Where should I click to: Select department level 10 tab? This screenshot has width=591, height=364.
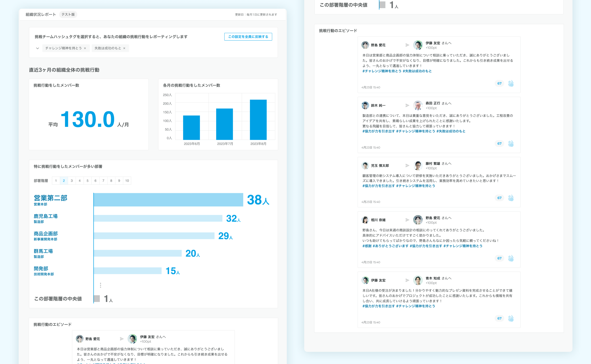tap(127, 181)
